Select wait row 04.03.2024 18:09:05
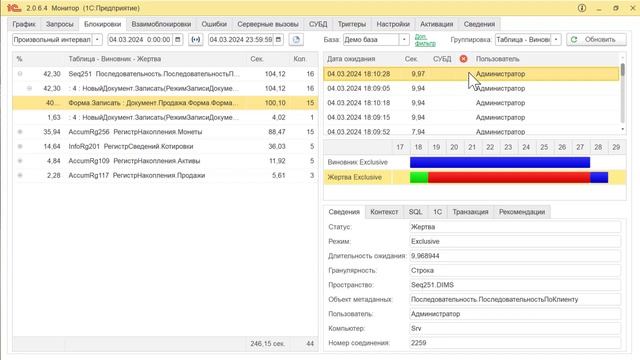This screenshot has width=640, height=360. click(471, 89)
